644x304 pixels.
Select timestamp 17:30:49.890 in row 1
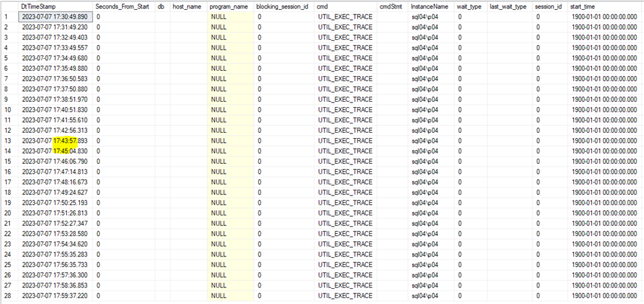coord(54,16)
